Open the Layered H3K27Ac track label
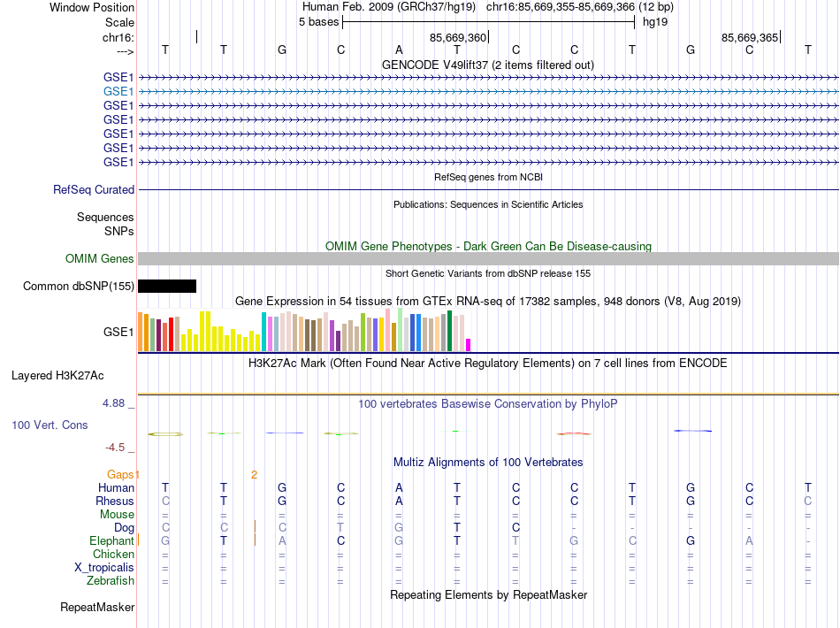 pyautogui.click(x=57, y=376)
